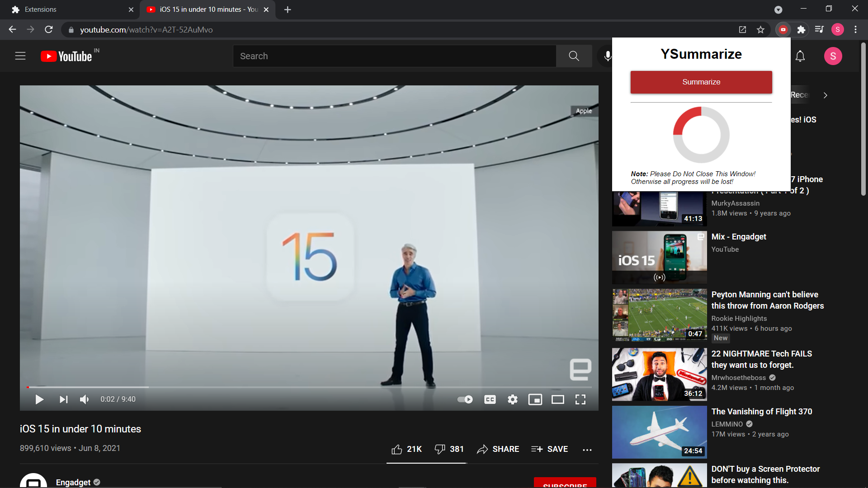Enter fullscreen mode on the video
868x488 pixels.
(580, 399)
